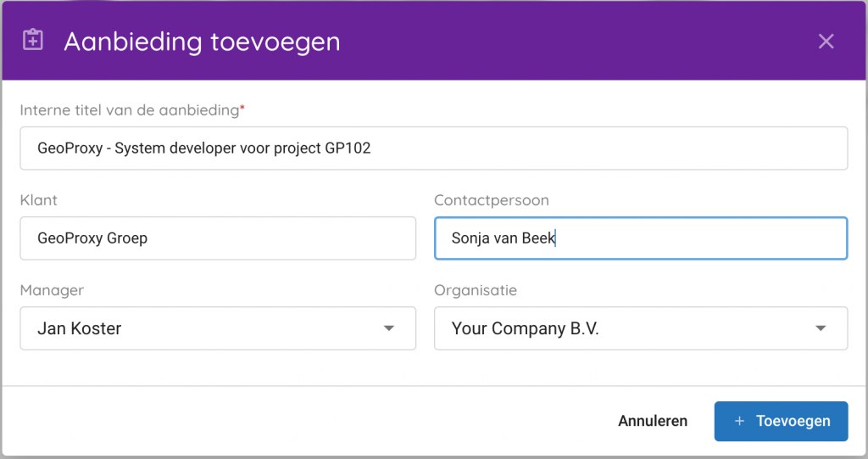Select the Your Company B.V. value
Image resolution: width=868 pixels, height=459 pixels.
[x=525, y=328]
